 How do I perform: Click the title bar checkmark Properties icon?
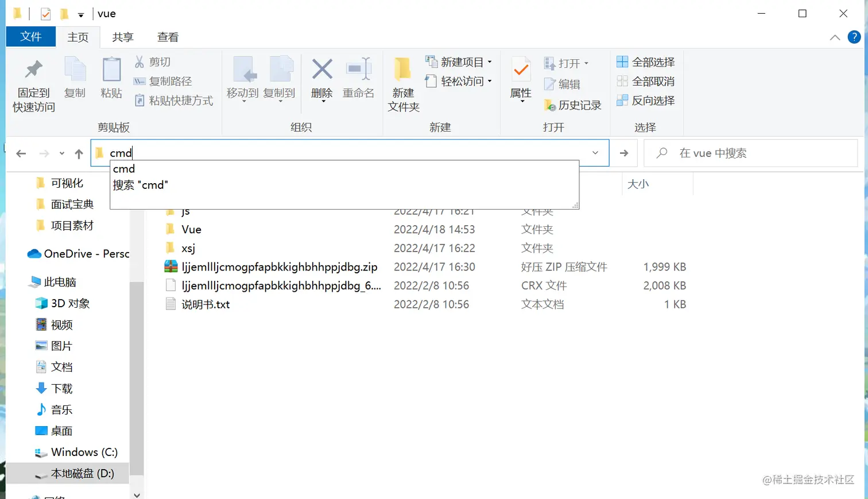tap(46, 14)
